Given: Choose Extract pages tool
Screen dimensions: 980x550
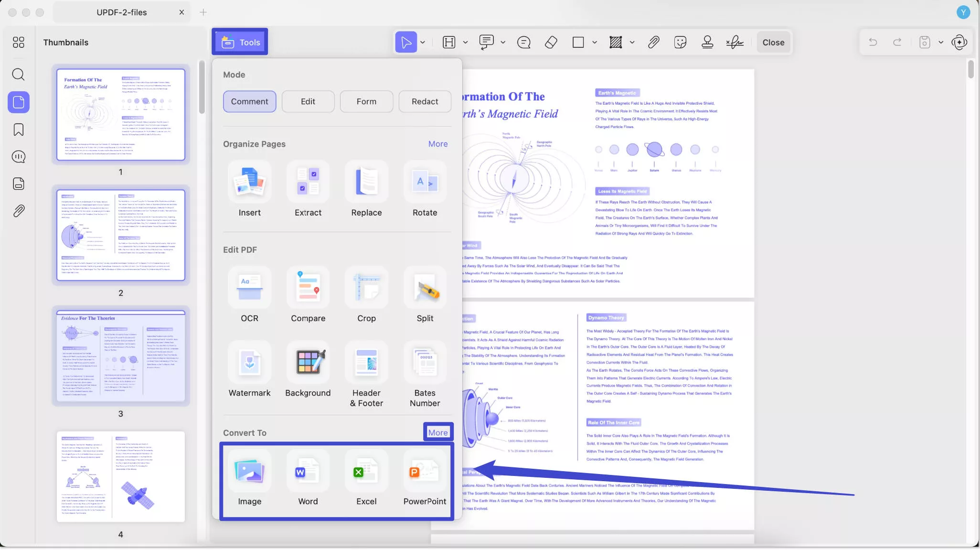Looking at the screenshot, I should 308,190.
